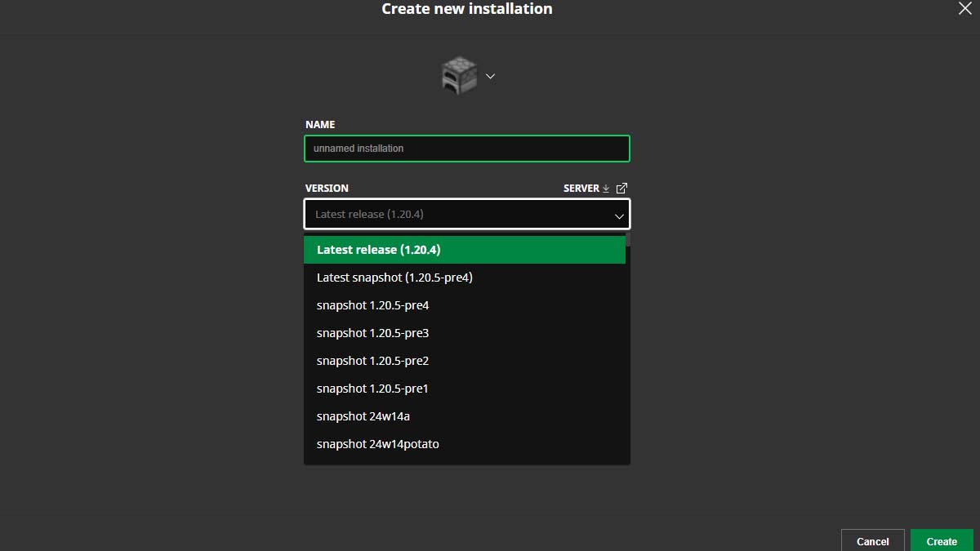The width and height of the screenshot is (980, 551).
Task: Click the server JAR download icon
Action: [605, 188]
